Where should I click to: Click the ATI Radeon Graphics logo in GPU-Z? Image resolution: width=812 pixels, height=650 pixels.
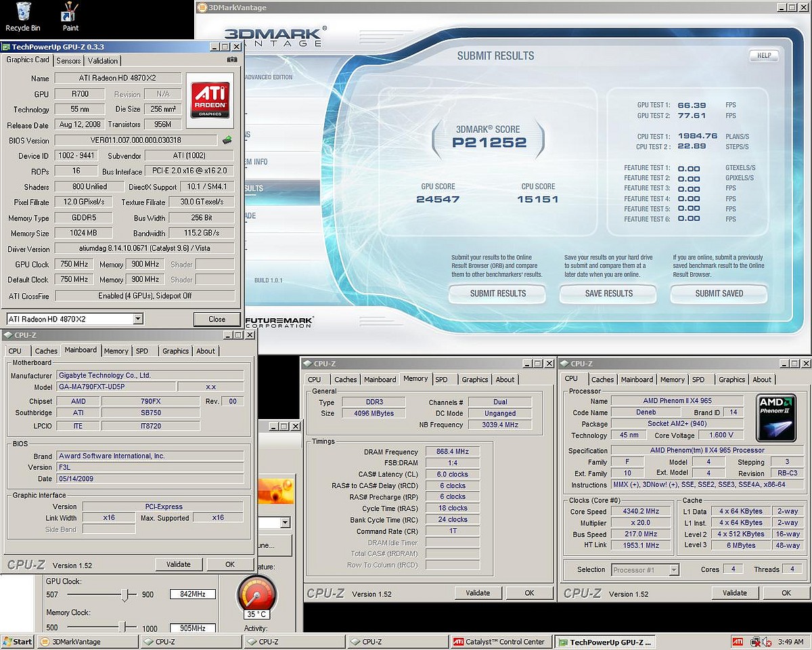click(210, 100)
